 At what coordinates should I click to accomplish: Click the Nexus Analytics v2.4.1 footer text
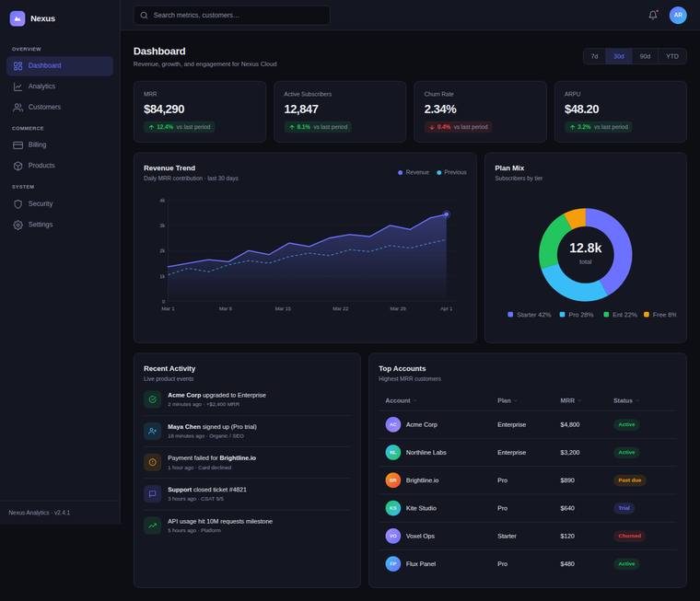click(40, 513)
